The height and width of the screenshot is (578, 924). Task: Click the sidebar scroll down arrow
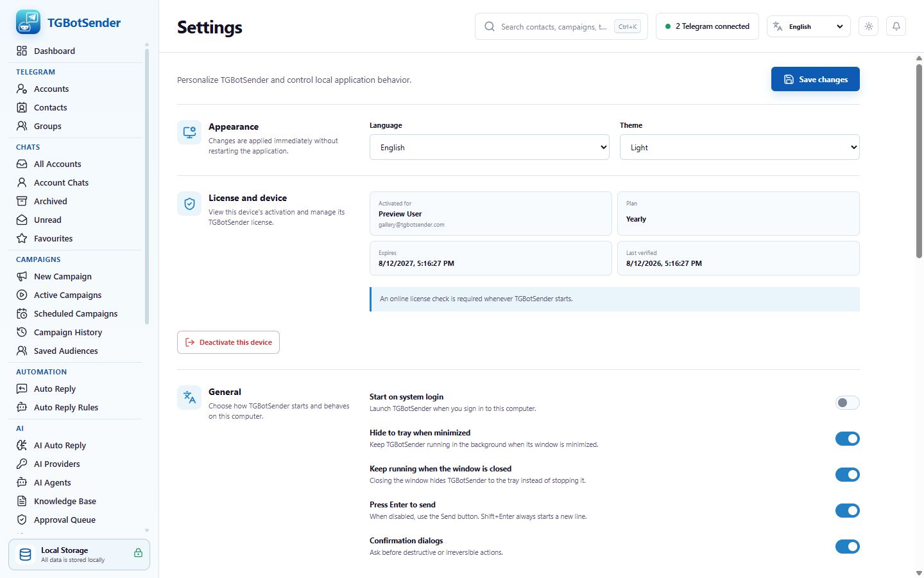click(147, 530)
